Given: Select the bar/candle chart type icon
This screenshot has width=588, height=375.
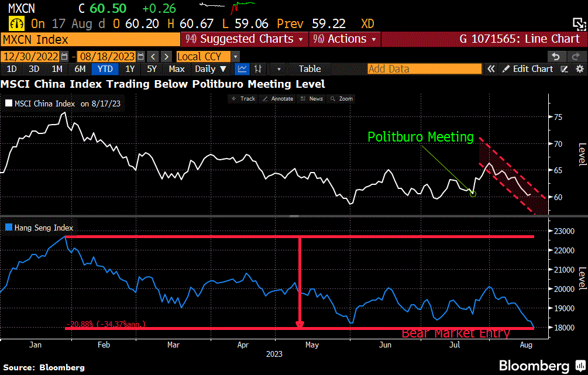Looking at the screenshot, I should [258, 69].
